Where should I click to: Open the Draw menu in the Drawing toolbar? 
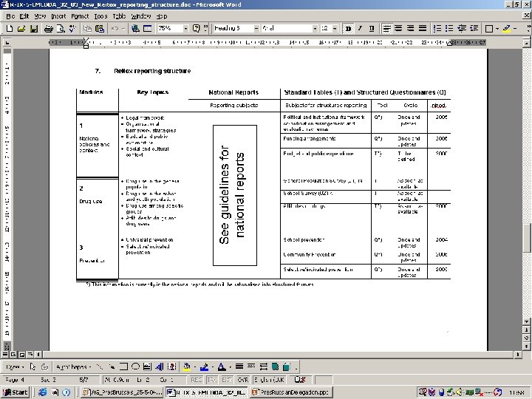(15, 366)
